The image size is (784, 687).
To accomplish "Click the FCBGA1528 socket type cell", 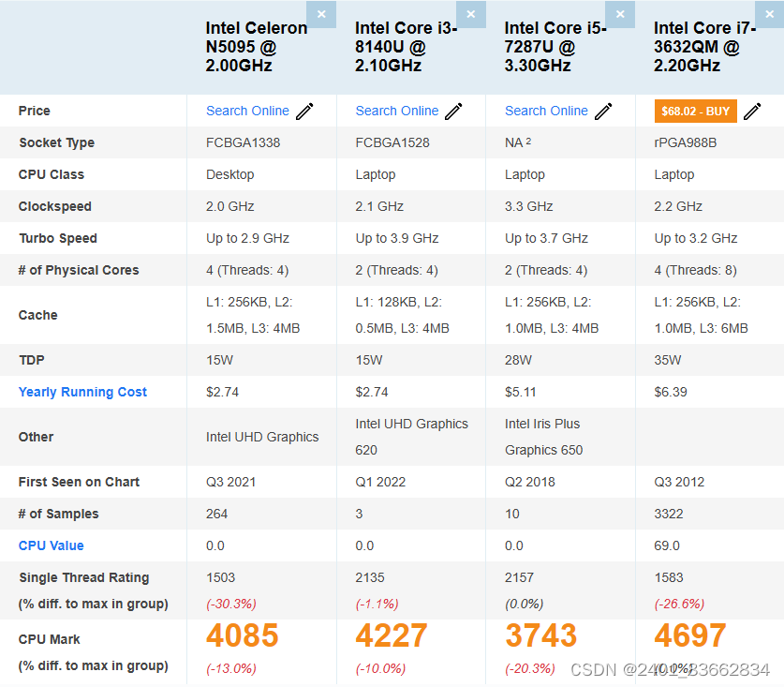I will pos(392,142).
